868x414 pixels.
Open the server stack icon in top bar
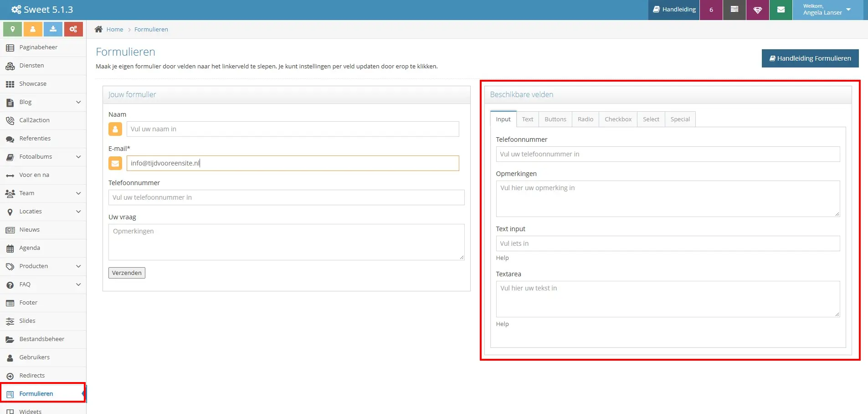point(734,10)
